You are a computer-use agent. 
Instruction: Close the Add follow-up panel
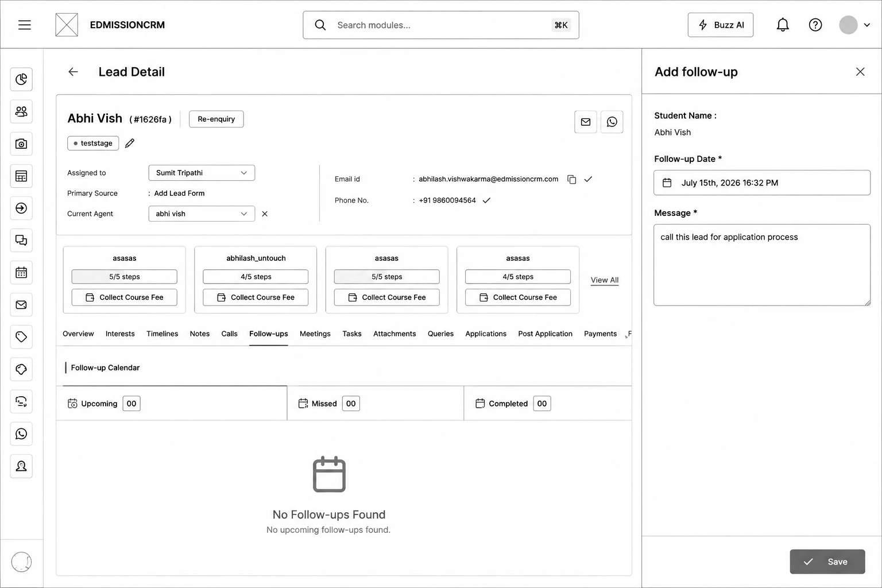pyautogui.click(x=860, y=72)
